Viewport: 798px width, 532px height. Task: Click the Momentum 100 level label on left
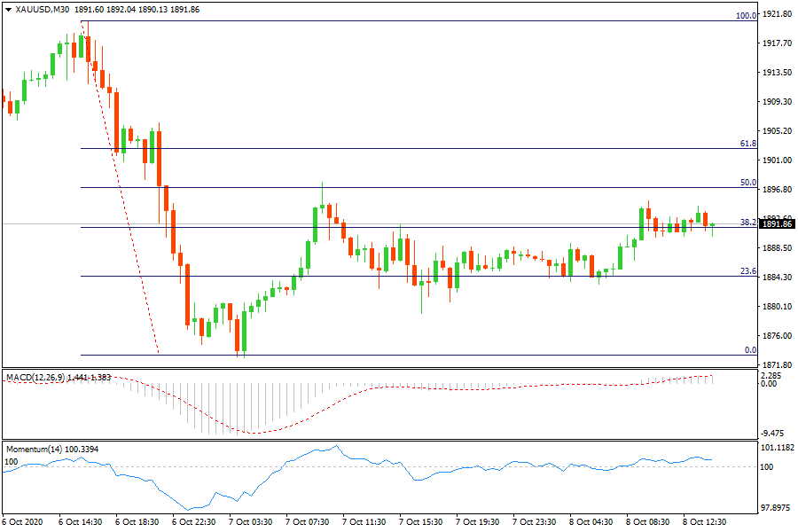pyautogui.click(x=12, y=462)
